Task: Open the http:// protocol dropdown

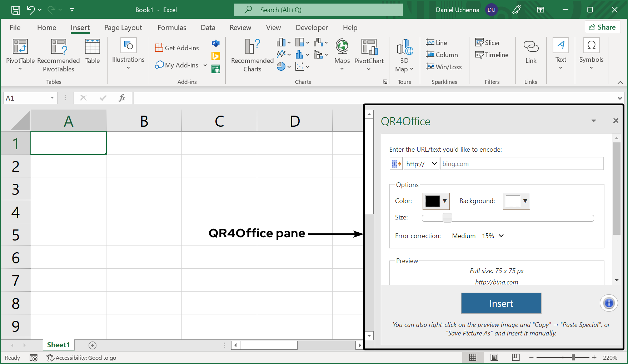Action: [x=422, y=164]
